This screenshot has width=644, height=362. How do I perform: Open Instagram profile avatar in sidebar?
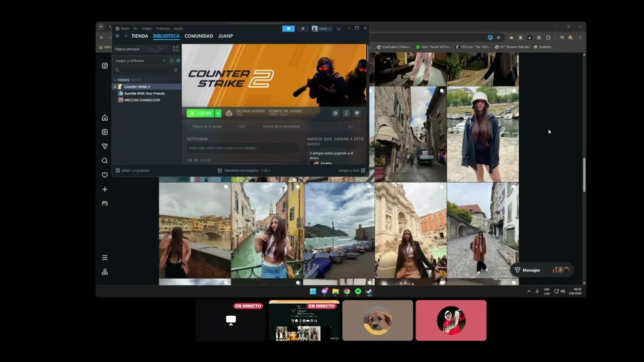pyautogui.click(x=105, y=204)
